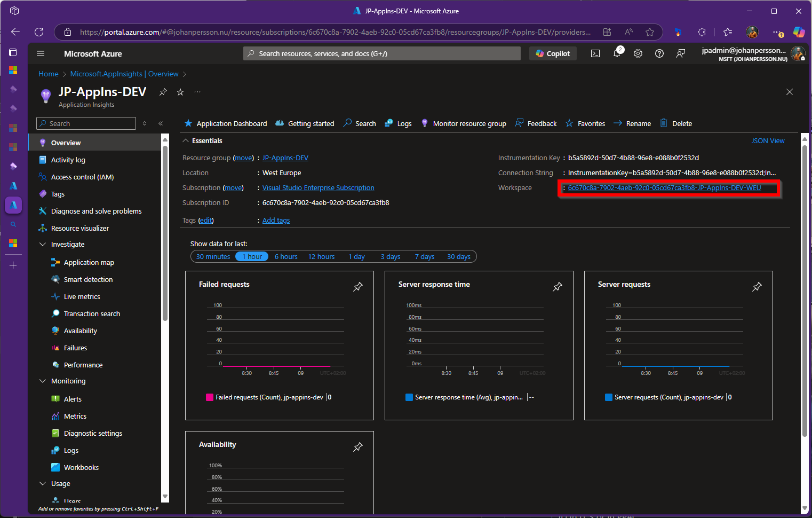This screenshot has height=518, width=812.
Task: Focus the resource menu Search box
Action: (x=86, y=123)
